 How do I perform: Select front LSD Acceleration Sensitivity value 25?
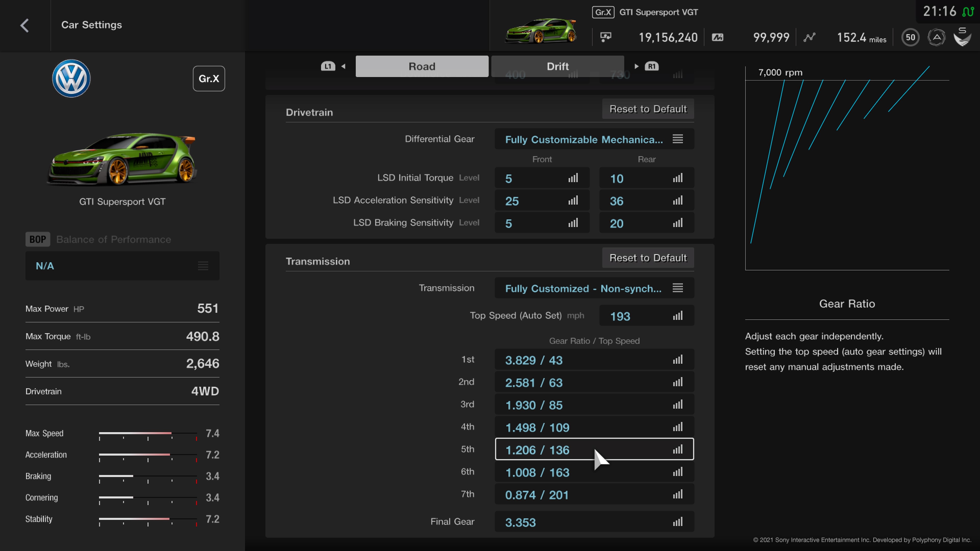click(x=542, y=201)
